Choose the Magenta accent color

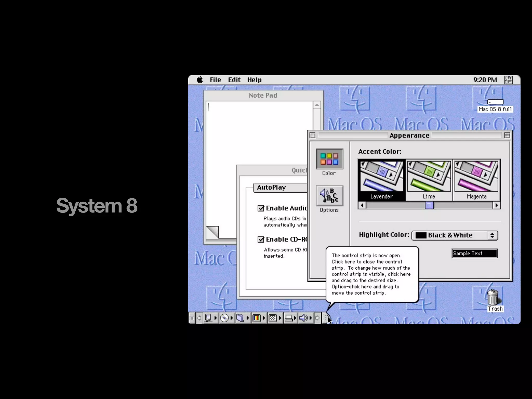pyautogui.click(x=476, y=180)
